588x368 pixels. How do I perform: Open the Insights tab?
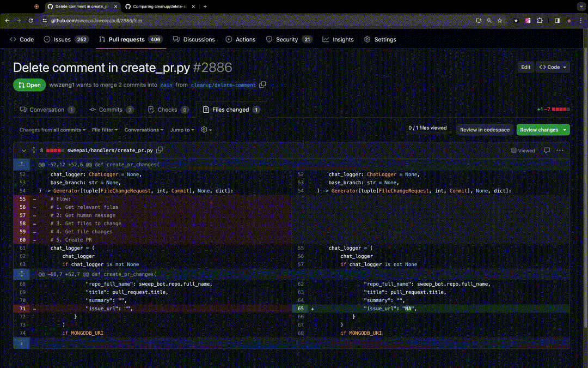(x=338, y=39)
